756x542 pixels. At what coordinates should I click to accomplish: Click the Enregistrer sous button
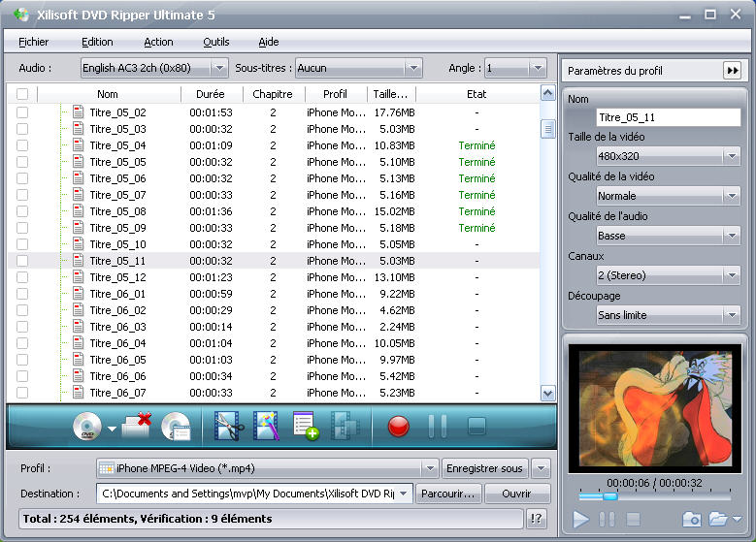point(484,468)
